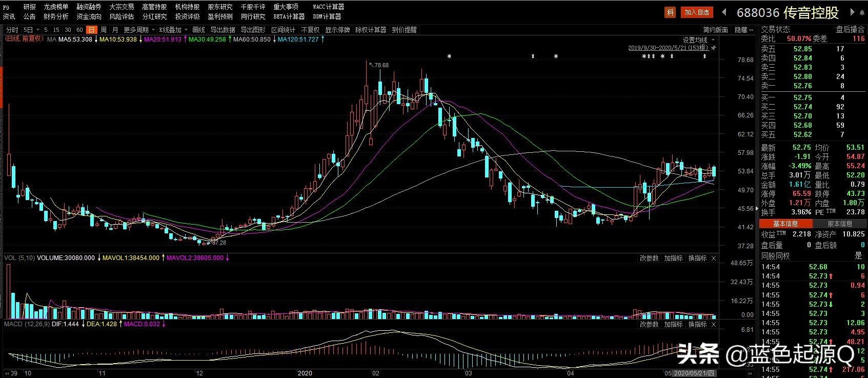The width and height of the screenshot is (868, 378).
Task: Click the previous stock left arrow
Action: coord(724,12)
